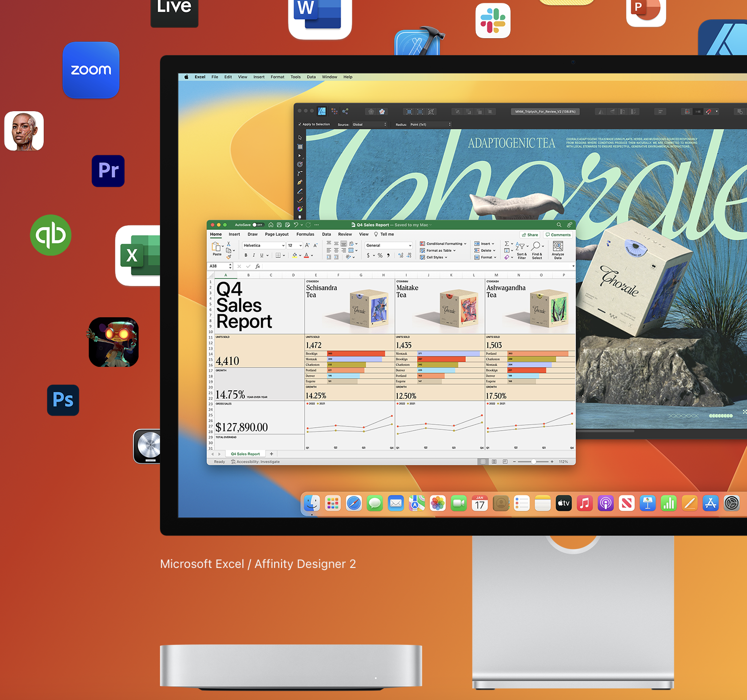Click Sort & Filter button
747x700 pixels.
click(522, 250)
